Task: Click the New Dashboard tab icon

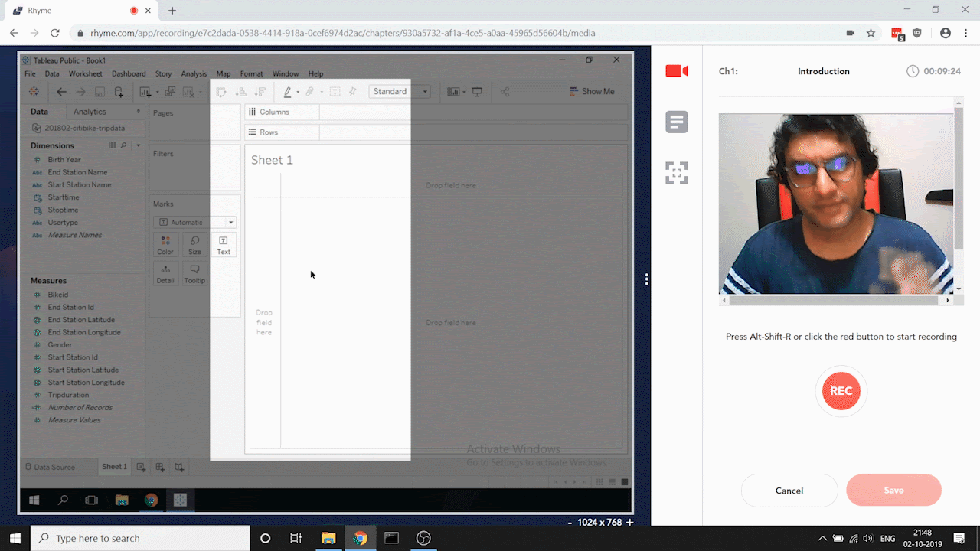Action: [160, 467]
